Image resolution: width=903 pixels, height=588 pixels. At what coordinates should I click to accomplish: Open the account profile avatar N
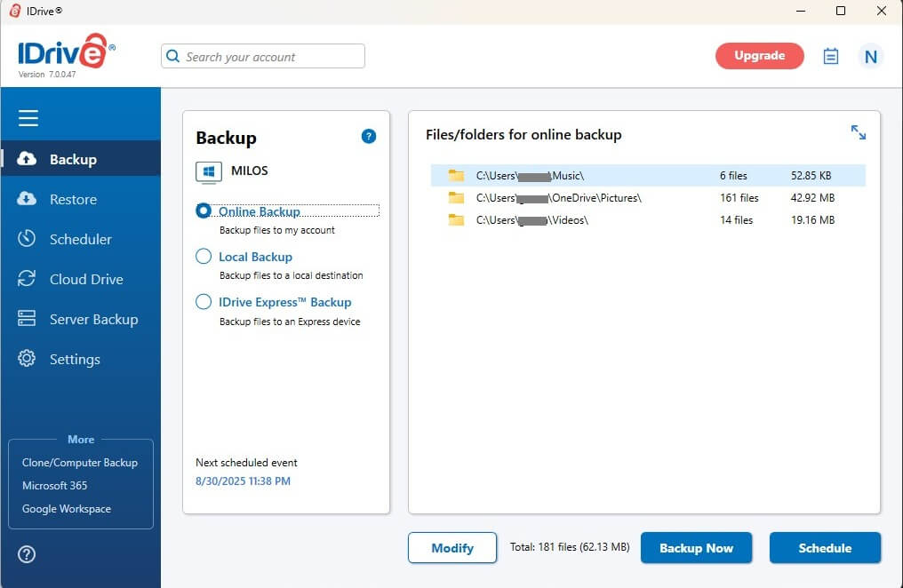(871, 56)
